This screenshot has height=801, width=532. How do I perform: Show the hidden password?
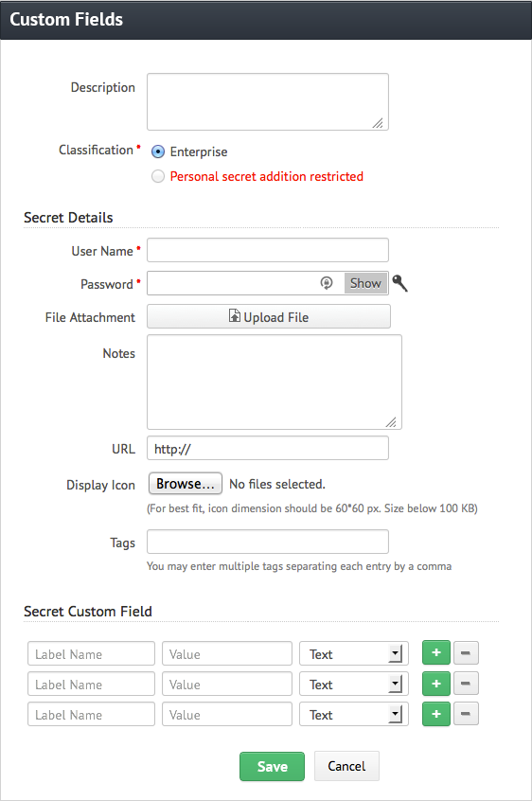365,283
